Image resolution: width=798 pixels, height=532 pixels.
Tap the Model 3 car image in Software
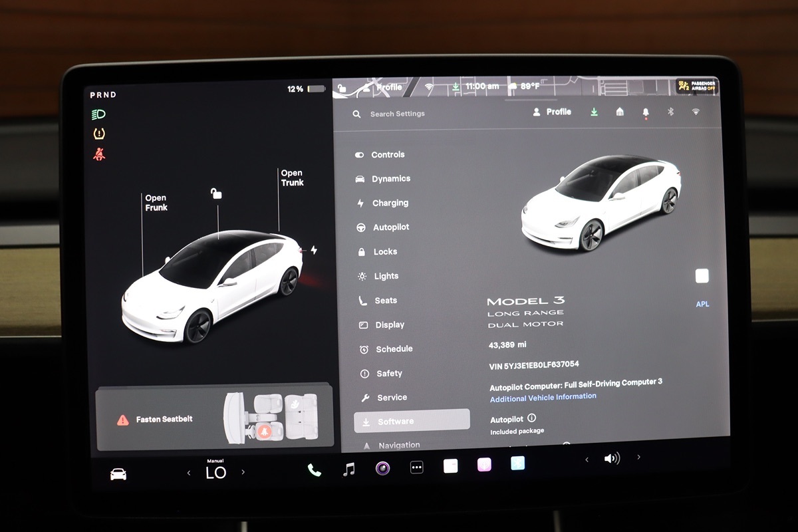(600, 202)
